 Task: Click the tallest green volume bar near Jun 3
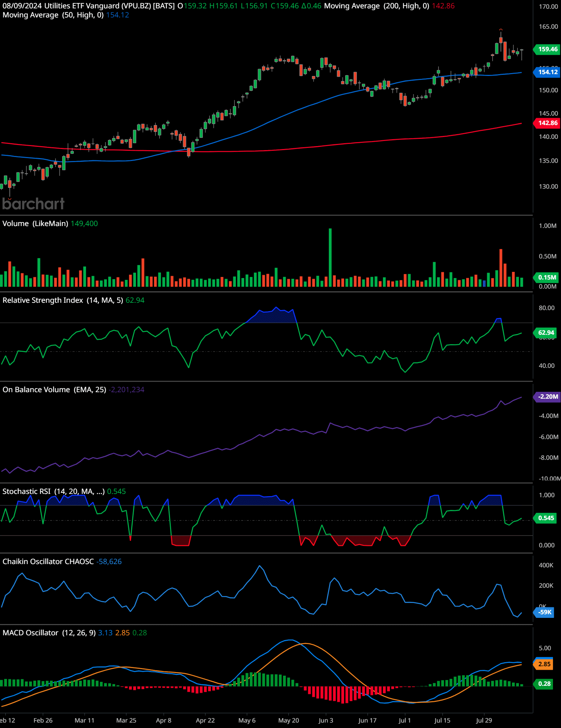click(x=330, y=257)
